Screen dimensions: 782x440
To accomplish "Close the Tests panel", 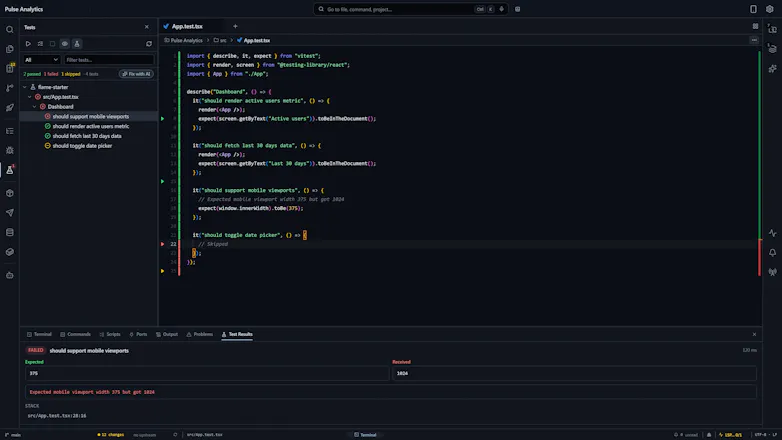I will [x=147, y=27].
